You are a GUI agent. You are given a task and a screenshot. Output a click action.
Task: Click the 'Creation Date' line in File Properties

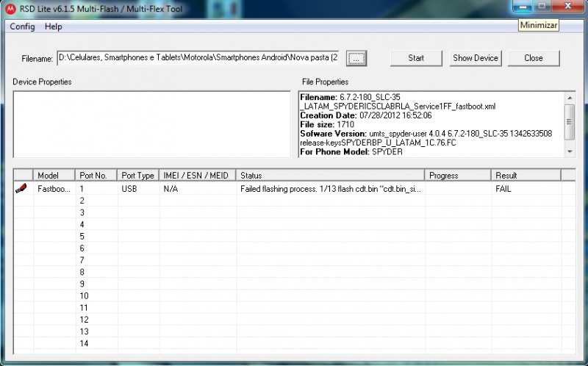[x=365, y=115]
